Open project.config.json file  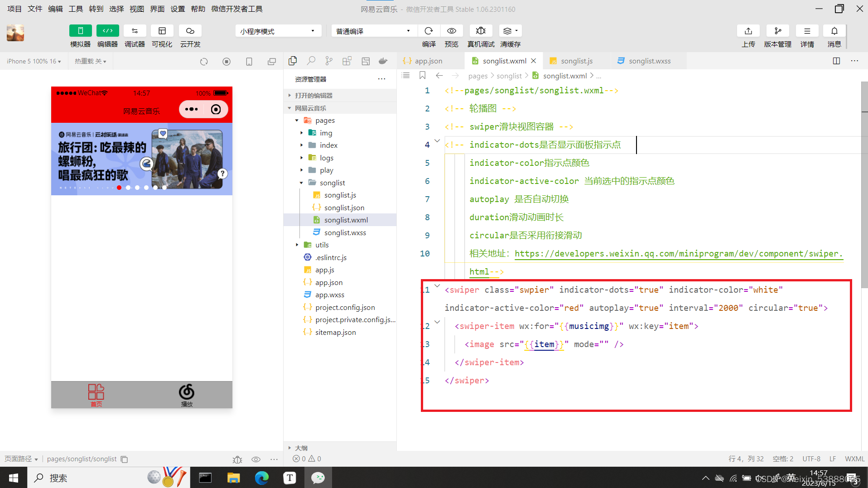coord(340,307)
